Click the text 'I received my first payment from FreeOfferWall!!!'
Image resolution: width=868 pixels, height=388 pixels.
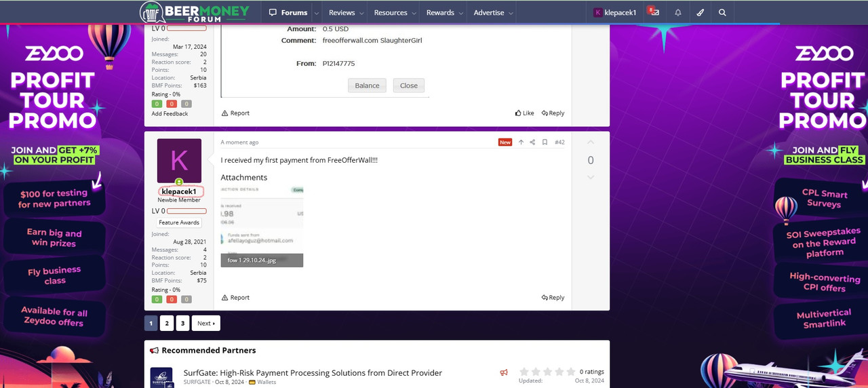click(x=299, y=160)
